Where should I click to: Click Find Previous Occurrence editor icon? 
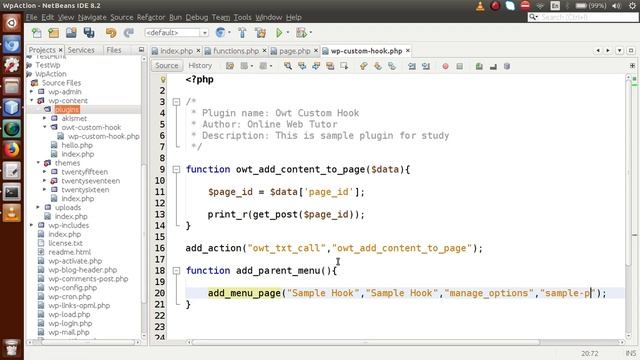tap(302, 66)
